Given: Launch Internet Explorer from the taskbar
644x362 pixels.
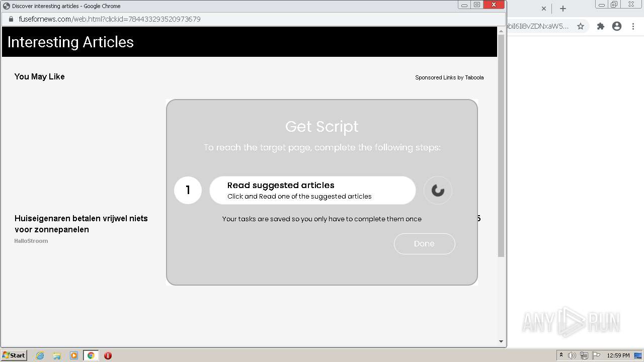Looking at the screenshot, I should click(40, 355).
